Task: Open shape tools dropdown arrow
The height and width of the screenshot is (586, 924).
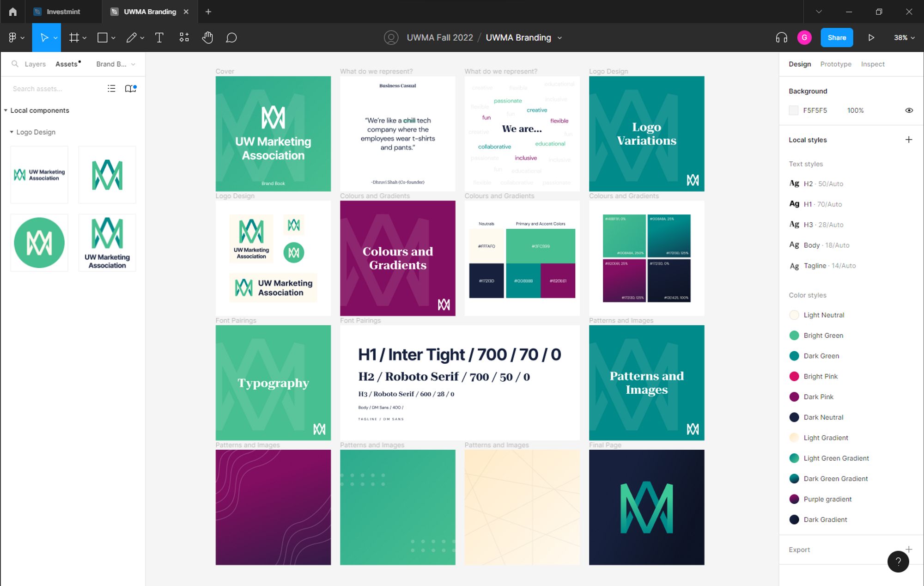Action: tap(113, 38)
